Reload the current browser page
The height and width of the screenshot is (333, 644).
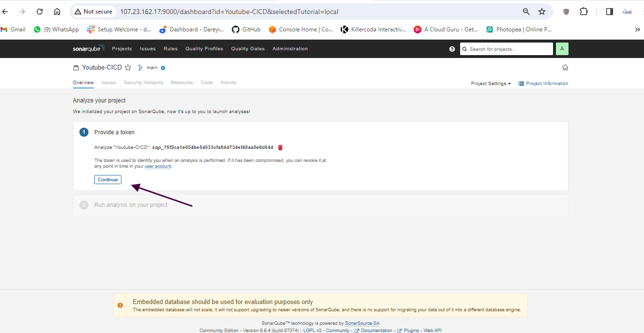pyautogui.click(x=40, y=12)
